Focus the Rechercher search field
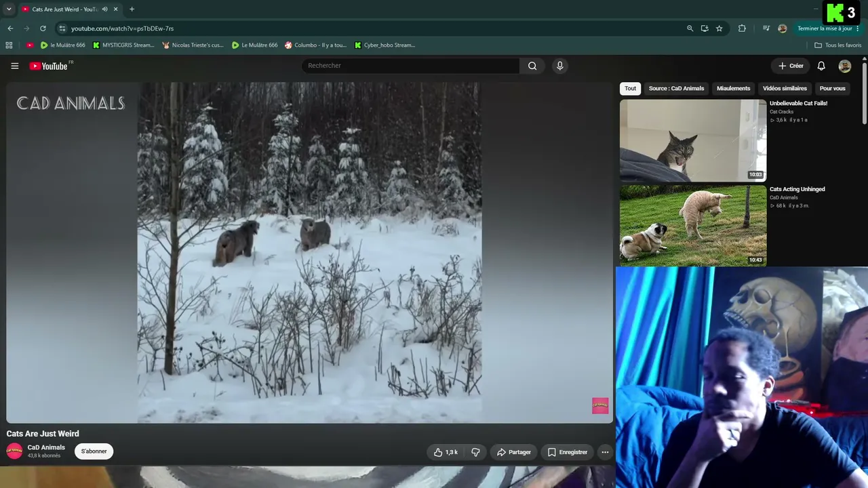The image size is (868, 488). (411, 66)
